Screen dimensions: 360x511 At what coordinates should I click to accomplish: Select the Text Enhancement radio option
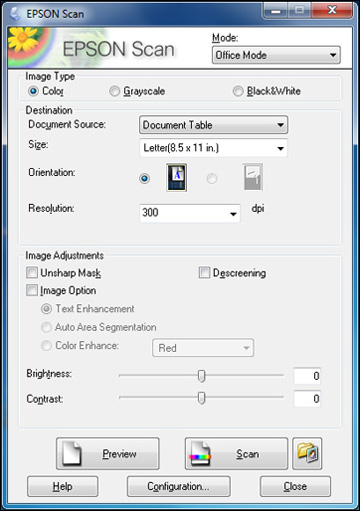[x=46, y=309]
